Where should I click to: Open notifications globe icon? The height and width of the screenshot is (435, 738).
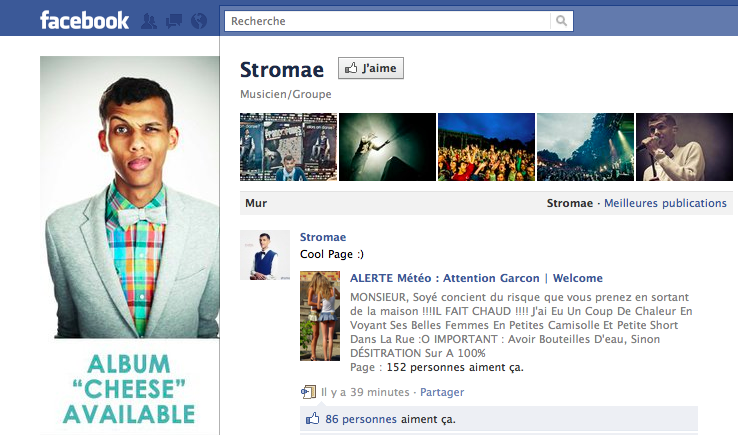pyautogui.click(x=199, y=21)
